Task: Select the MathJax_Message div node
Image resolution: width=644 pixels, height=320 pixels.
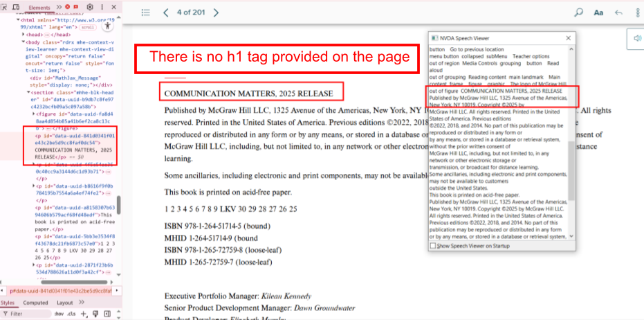Action: click(x=70, y=81)
